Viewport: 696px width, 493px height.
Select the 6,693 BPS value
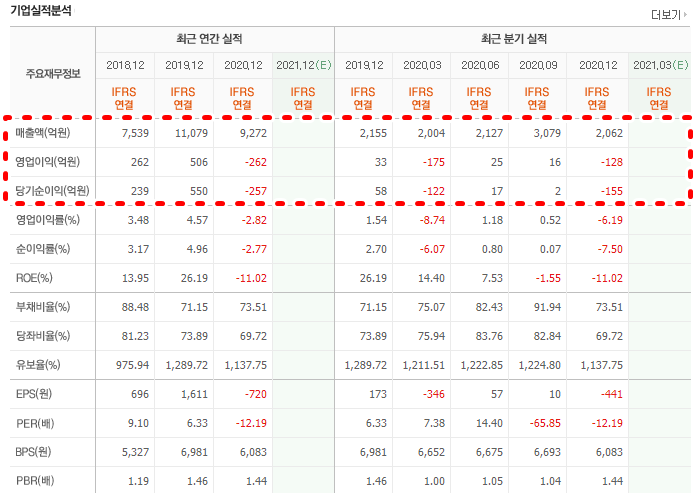click(x=547, y=452)
